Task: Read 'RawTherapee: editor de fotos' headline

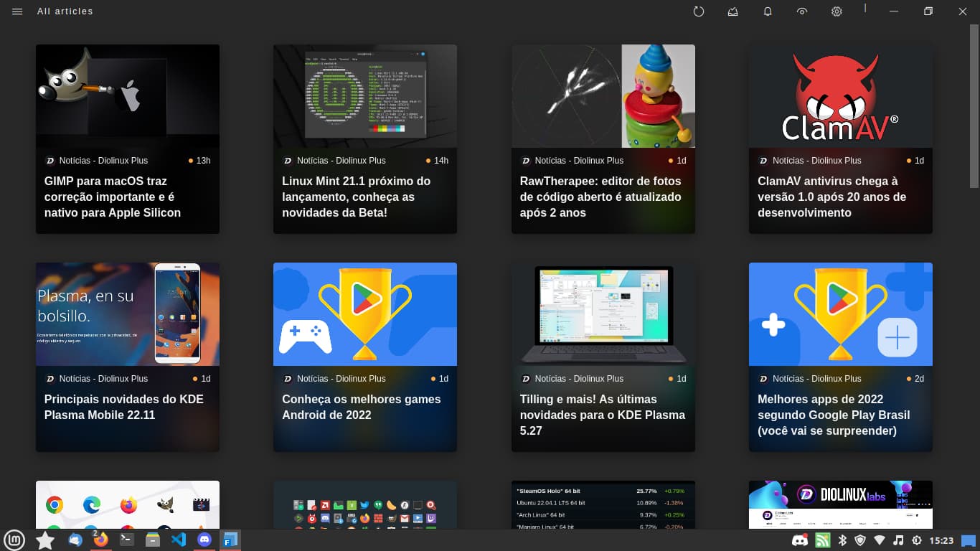Action: tap(600, 197)
